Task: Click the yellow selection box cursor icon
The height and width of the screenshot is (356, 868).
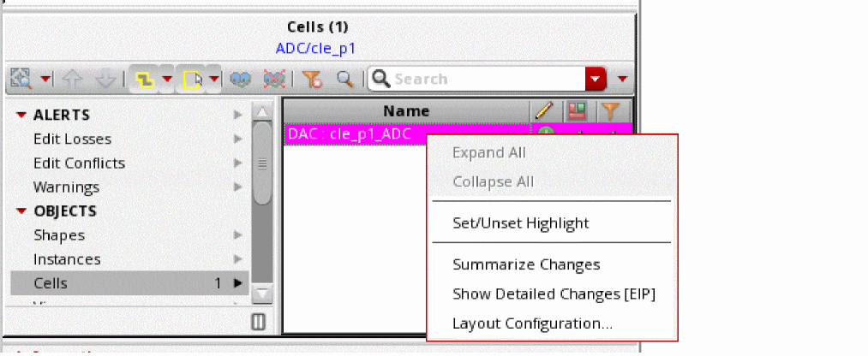Action: click(193, 80)
